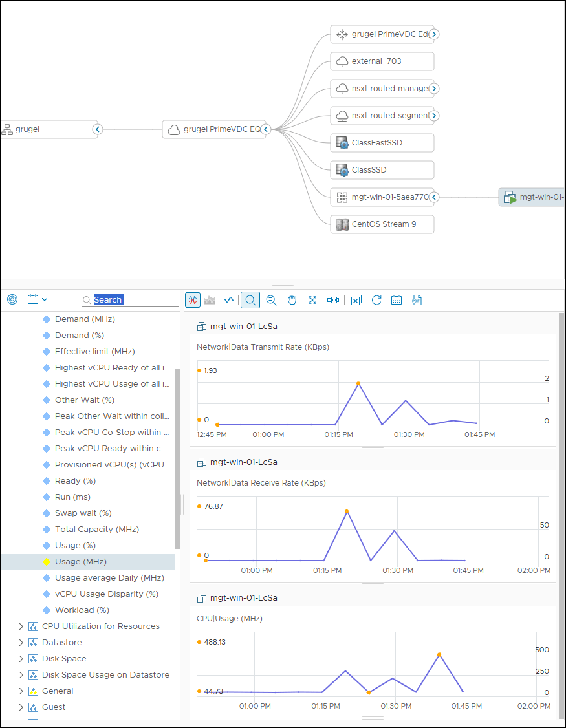Viewport: 566px width, 728px height.
Task: Click the target icon above metric list
Action: (12, 299)
